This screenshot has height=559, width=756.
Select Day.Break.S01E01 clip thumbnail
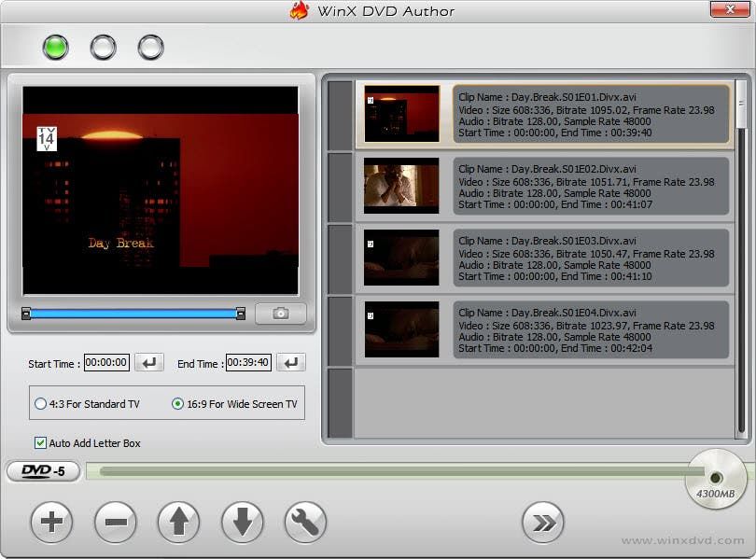click(401, 114)
